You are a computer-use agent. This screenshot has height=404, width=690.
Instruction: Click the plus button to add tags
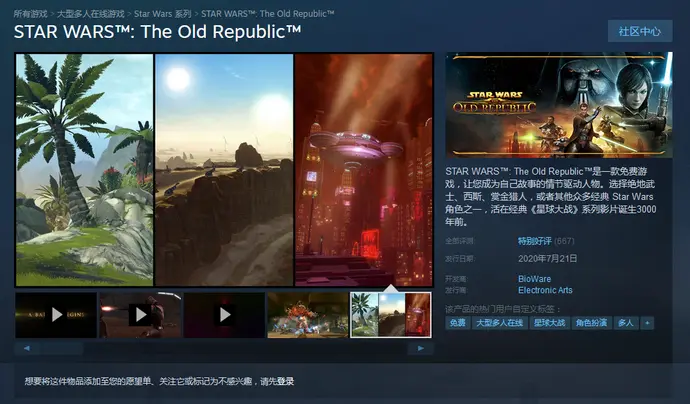647,323
